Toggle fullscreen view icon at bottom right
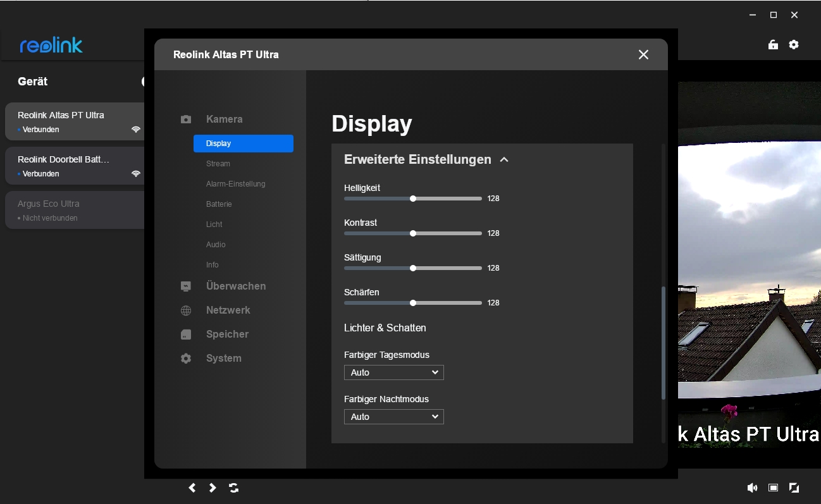Viewport: 821px width, 504px height. [794, 488]
